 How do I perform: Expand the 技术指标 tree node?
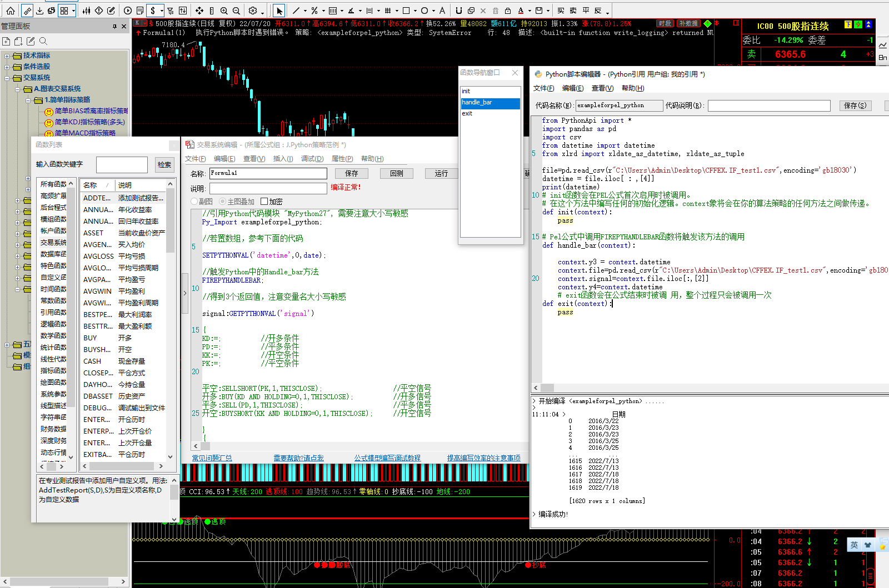(x=7, y=56)
